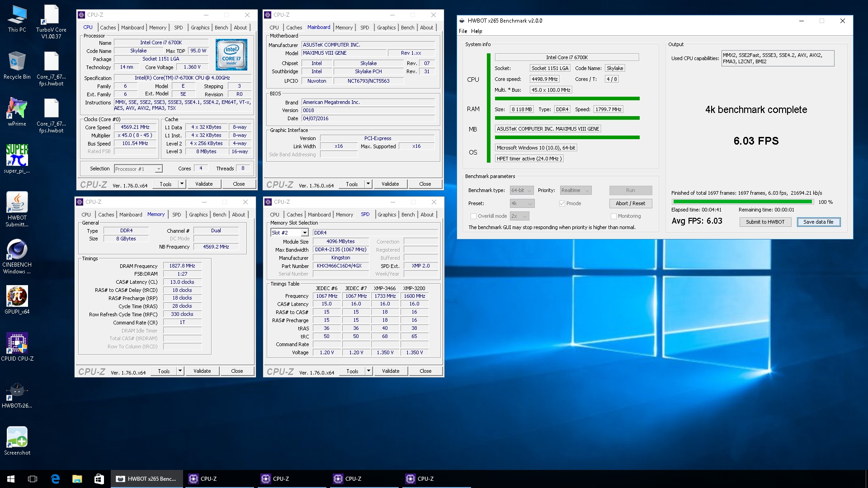Screen dimensions: 868x488
Task: Open Help menu in HWBOT benchmark
Action: coord(476,31)
